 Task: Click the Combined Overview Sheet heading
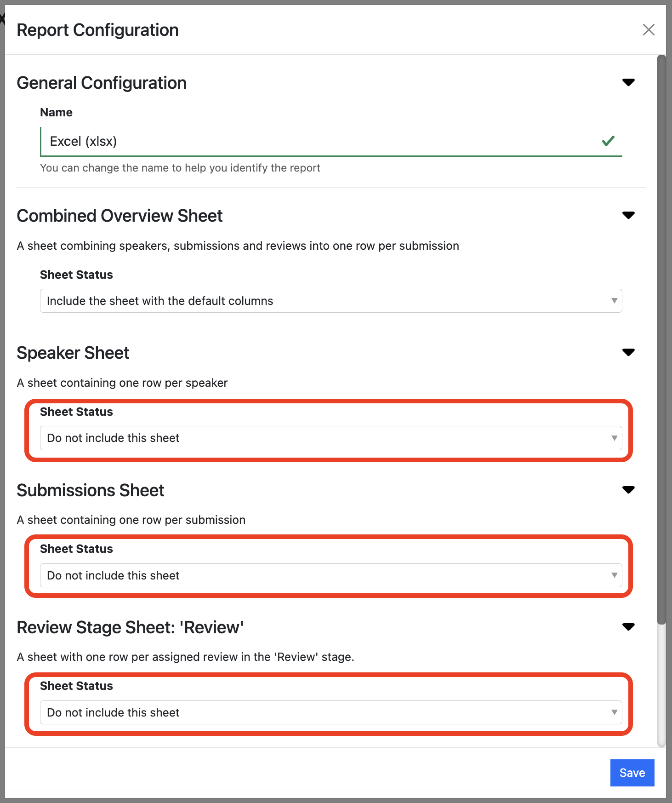tap(120, 216)
